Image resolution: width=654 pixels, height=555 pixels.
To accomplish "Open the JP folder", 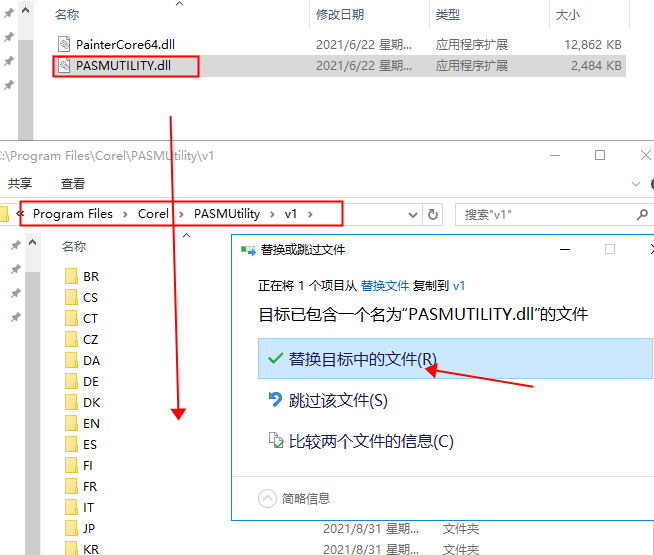I will pyautogui.click(x=80, y=528).
